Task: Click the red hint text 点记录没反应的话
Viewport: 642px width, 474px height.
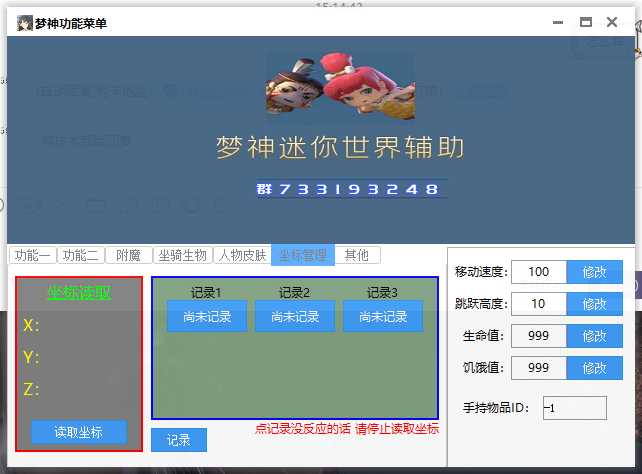Action: pyautogui.click(x=303, y=429)
